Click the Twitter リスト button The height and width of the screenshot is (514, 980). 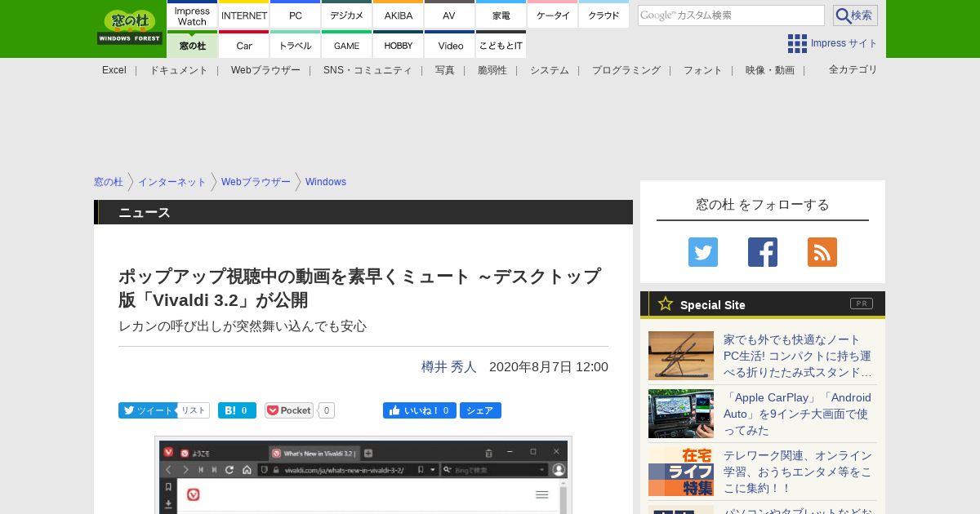click(194, 410)
